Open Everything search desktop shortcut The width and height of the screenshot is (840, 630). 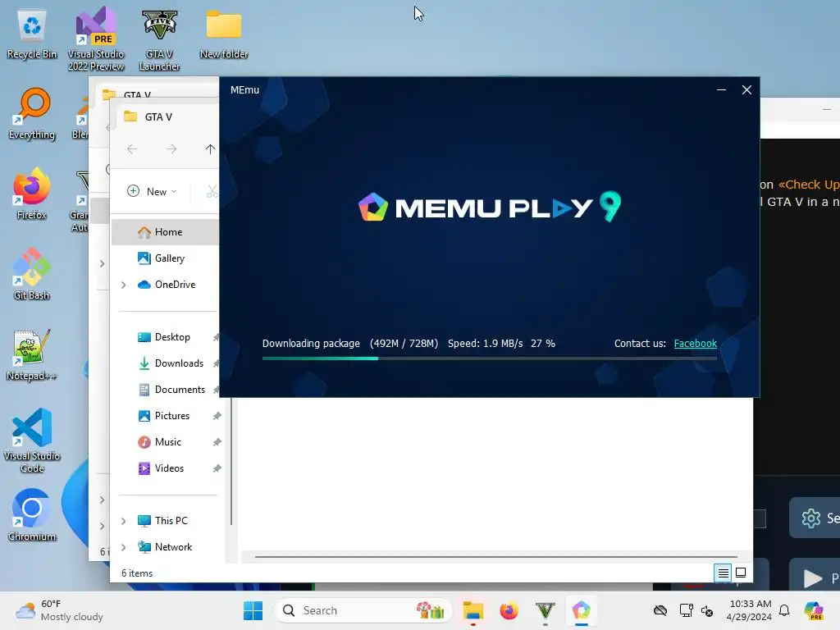32,113
